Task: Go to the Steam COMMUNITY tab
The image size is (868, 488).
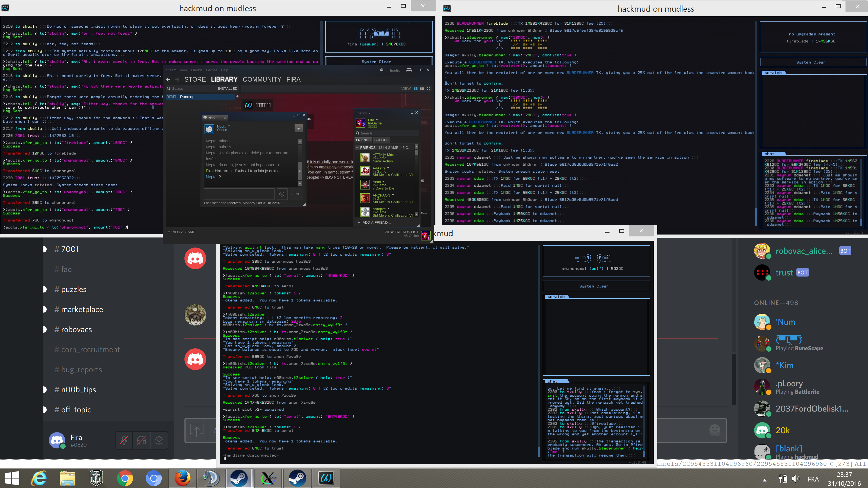Action: pyautogui.click(x=262, y=79)
